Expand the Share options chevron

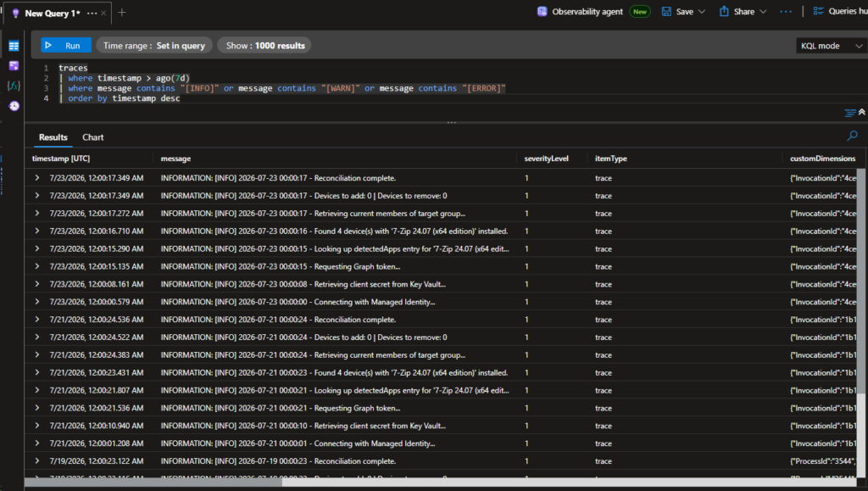point(764,12)
